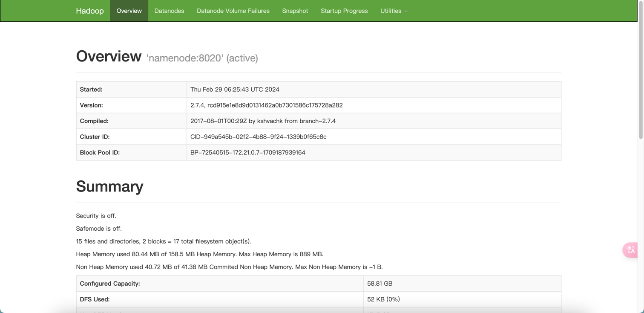Image resolution: width=644 pixels, height=313 pixels.
Task: Click the 'namenode:8020' (active) subtitle
Action: 202,58
